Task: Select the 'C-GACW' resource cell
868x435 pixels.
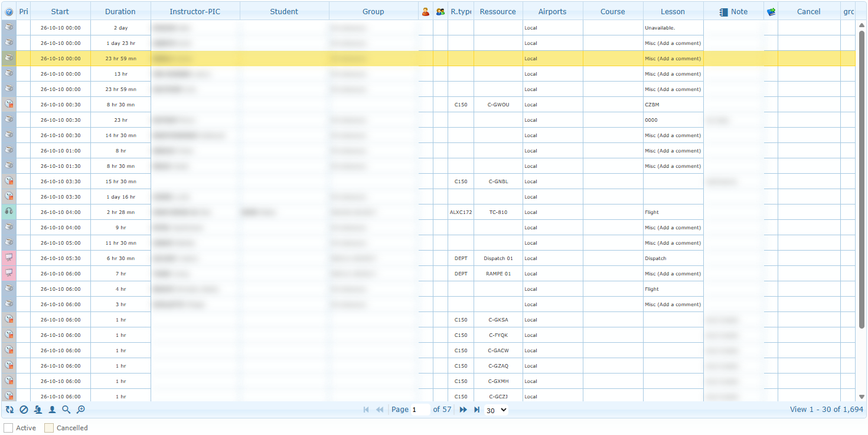Action: (x=498, y=350)
